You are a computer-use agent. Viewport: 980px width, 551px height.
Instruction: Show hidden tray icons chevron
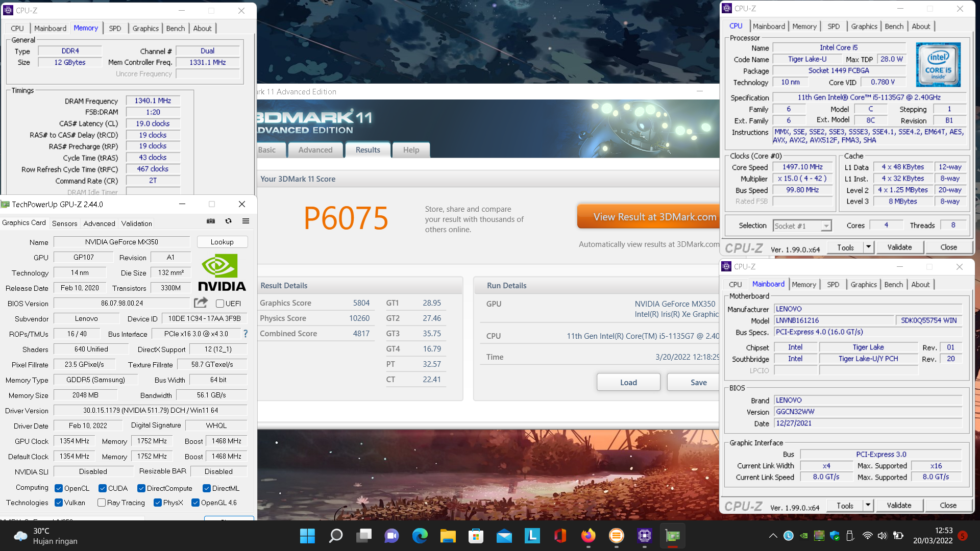click(773, 536)
